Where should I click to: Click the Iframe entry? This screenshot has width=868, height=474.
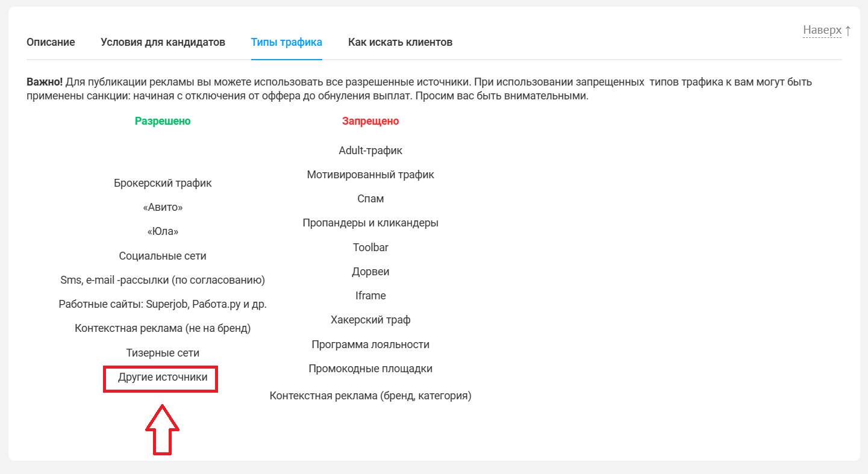coord(370,296)
